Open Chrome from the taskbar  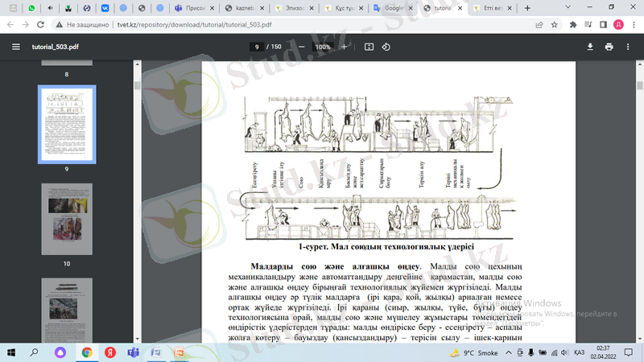87,352
